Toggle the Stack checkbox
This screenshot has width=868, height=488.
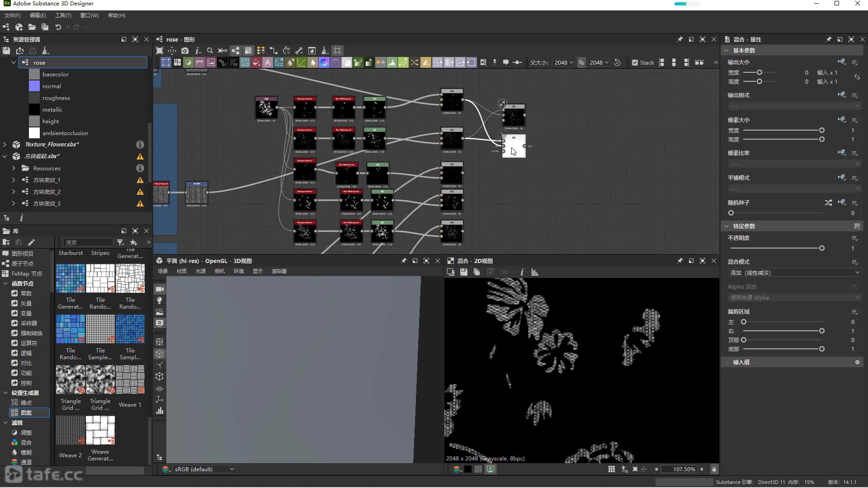pos(635,62)
